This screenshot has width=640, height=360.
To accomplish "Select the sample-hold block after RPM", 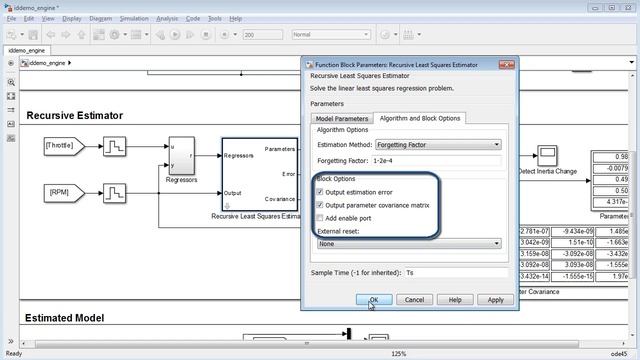I will pos(114,193).
